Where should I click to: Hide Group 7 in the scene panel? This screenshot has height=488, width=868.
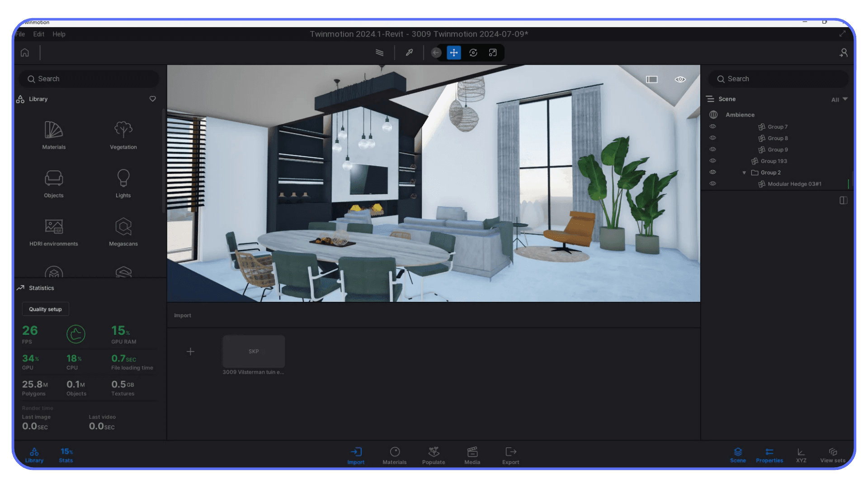713,127
